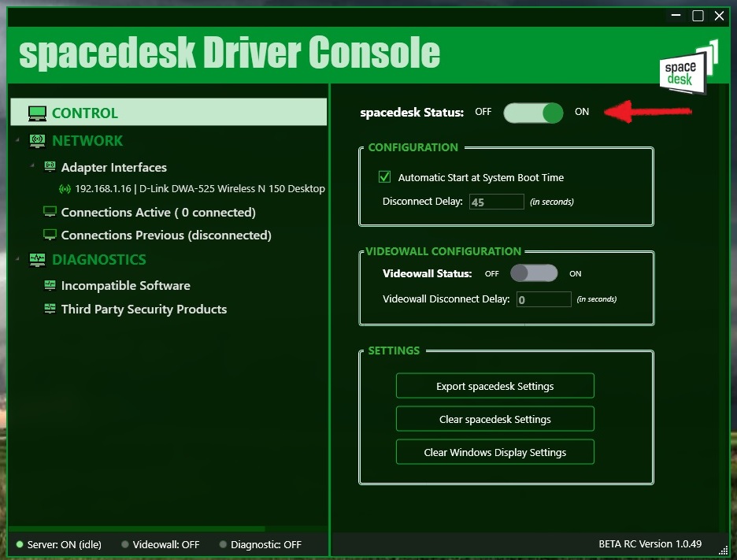The image size is (737, 560).
Task: Toggle the spacedesk Status switch
Action: click(533, 113)
